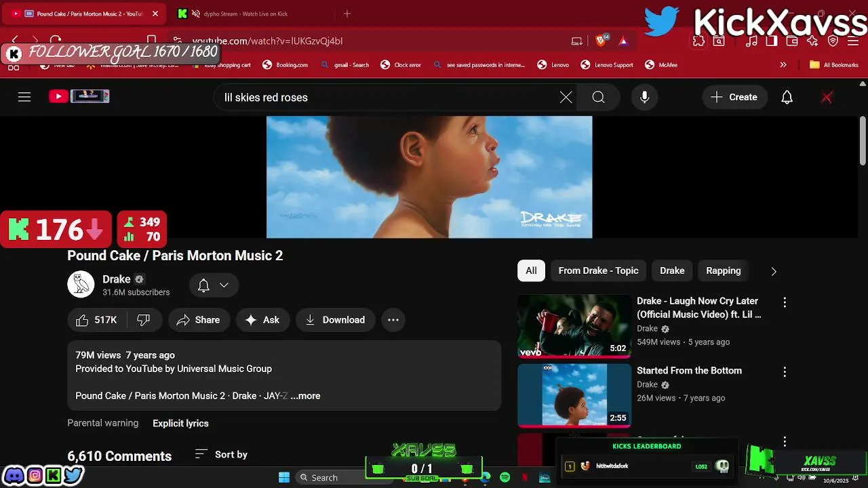
Task: Open Brave Shields lion icon
Action: tap(601, 41)
